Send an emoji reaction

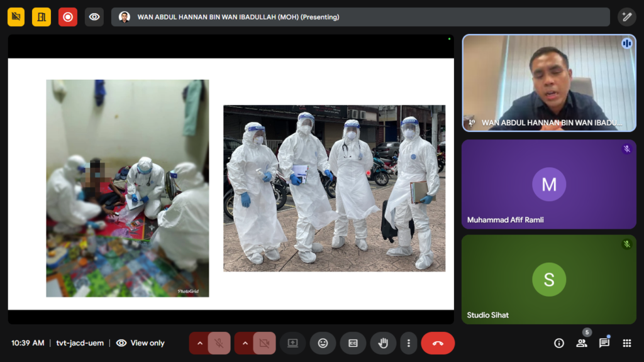pos(323,343)
